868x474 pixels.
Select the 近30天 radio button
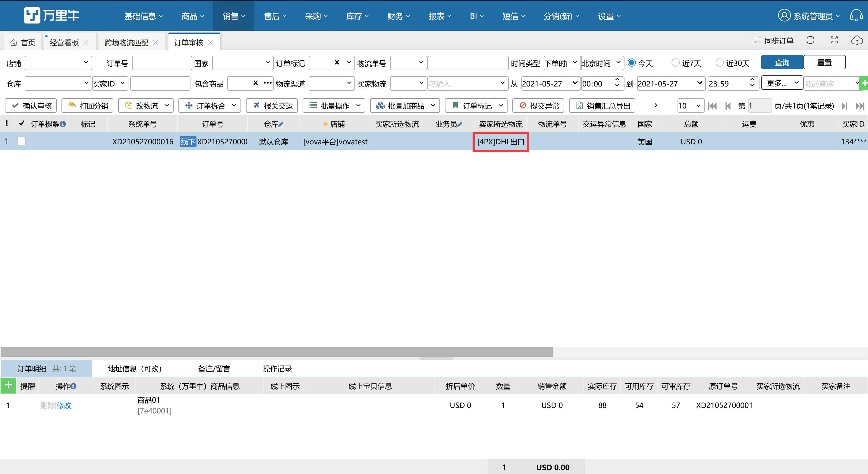click(719, 63)
